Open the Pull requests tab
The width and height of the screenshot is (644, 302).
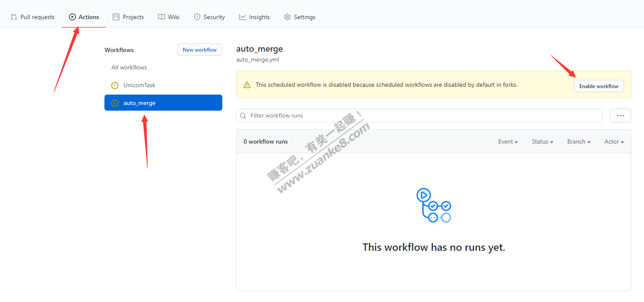click(33, 17)
